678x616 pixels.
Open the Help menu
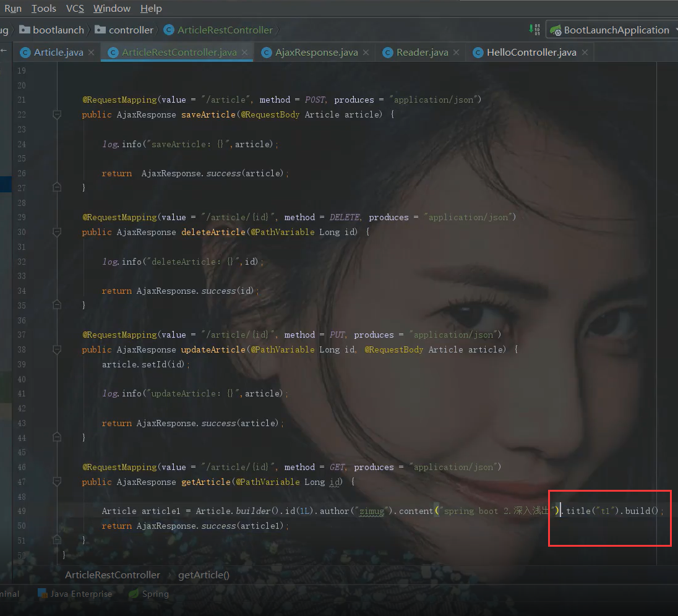pos(151,8)
